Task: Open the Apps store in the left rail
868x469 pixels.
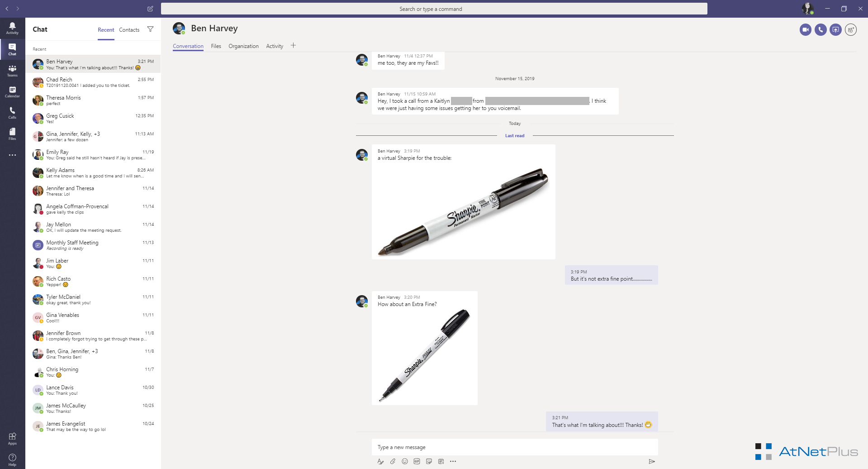Action: pos(12,438)
